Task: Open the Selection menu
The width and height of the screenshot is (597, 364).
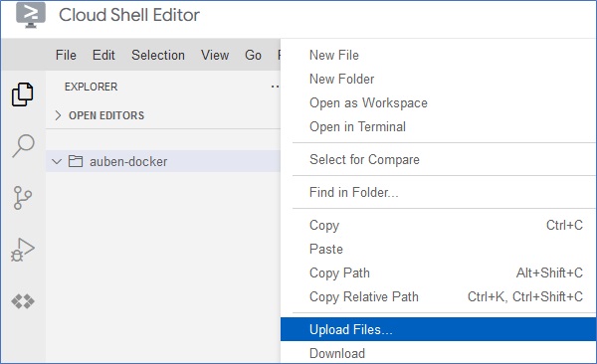Action: tap(158, 56)
